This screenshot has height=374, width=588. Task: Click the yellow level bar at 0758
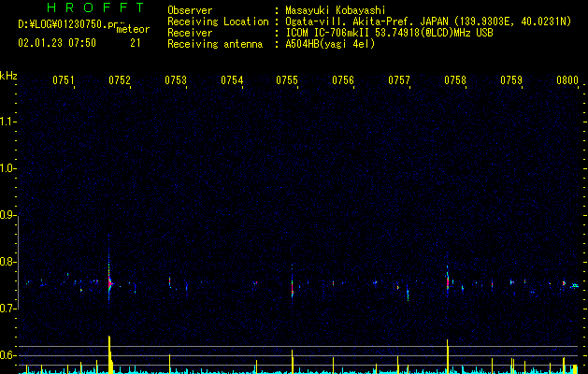click(448, 356)
